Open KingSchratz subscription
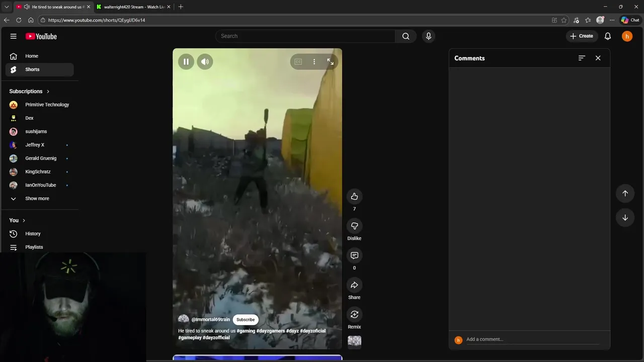644x362 pixels. click(39, 172)
